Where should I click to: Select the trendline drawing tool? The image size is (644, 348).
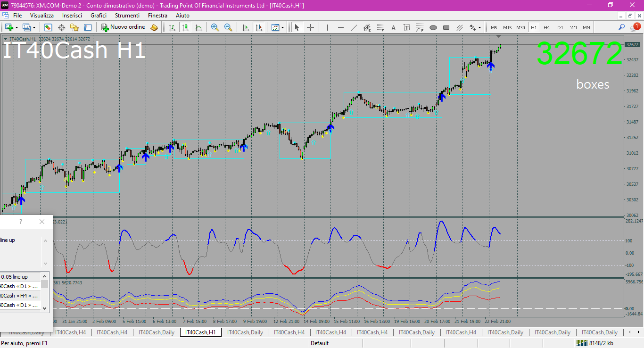(354, 27)
